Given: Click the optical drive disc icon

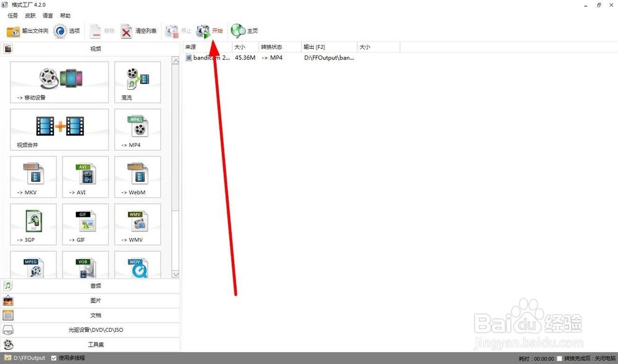Looking at the screenshot, I should [8, 330].
